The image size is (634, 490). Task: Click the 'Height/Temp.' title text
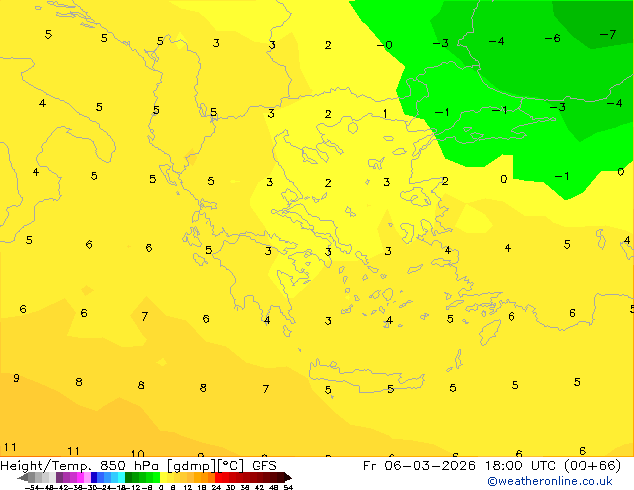pyautogui.click(x=45, y=466)
